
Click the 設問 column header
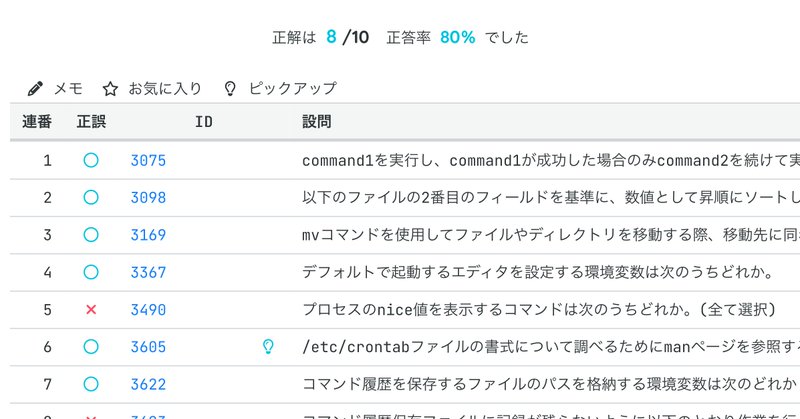click(x=317, y=122)
